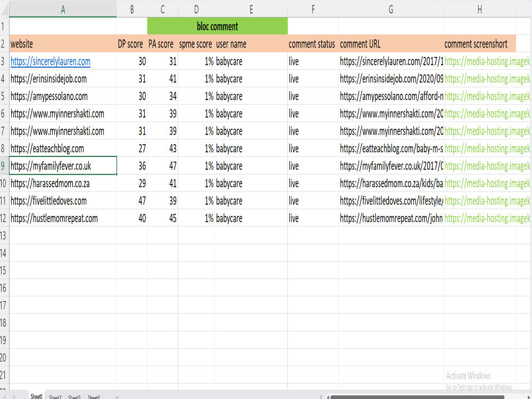The width and height of the screenshot is (532, 399).
Task: Select comment URL amypessolano.com/afford-n cell
Action: click(391, 96)
